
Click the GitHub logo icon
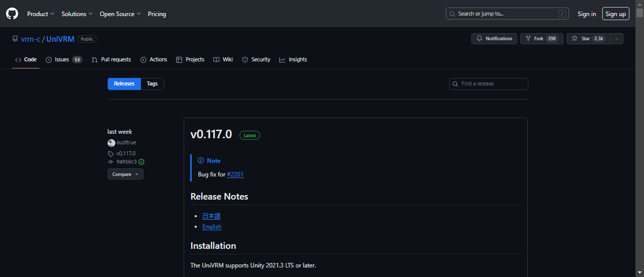pos(12,14)
